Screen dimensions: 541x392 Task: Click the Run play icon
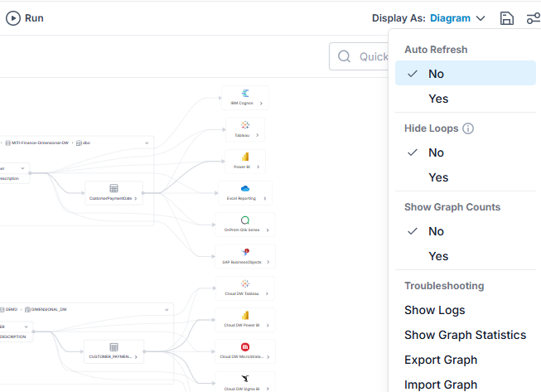(x=13, y=18)
